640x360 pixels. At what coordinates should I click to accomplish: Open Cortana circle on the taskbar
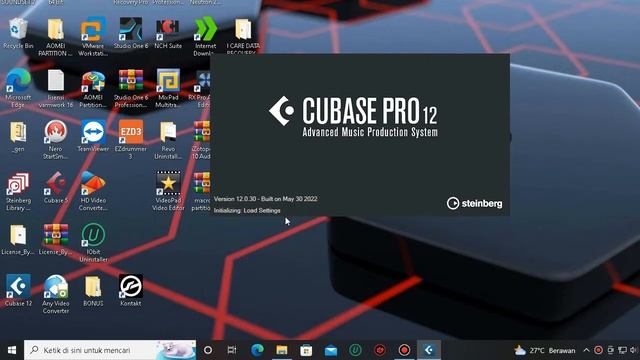208,350
